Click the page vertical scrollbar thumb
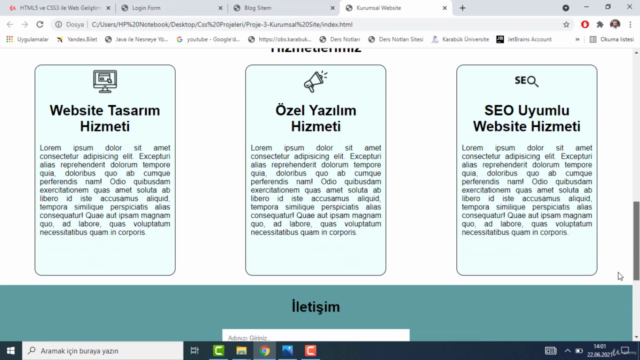Screen dimensions: 640x360 point(636,241)
